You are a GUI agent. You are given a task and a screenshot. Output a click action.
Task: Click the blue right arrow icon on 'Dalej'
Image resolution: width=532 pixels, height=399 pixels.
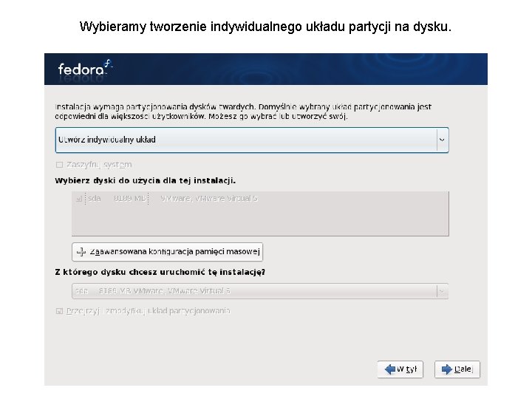[x=447, y=369]
